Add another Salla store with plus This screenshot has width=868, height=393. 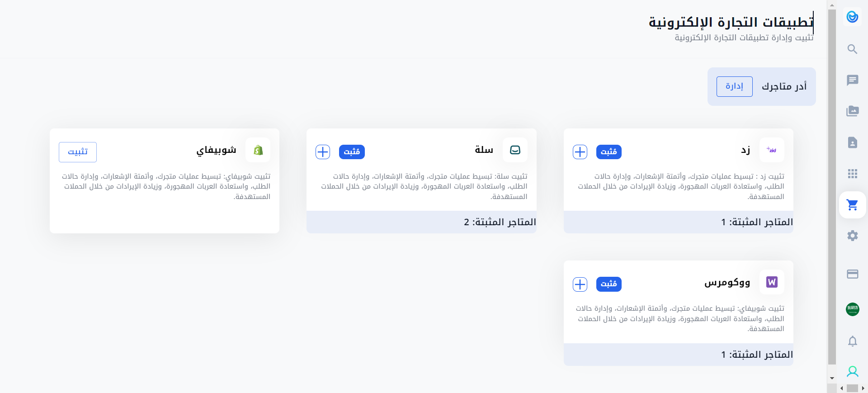[x=323, y=152]
